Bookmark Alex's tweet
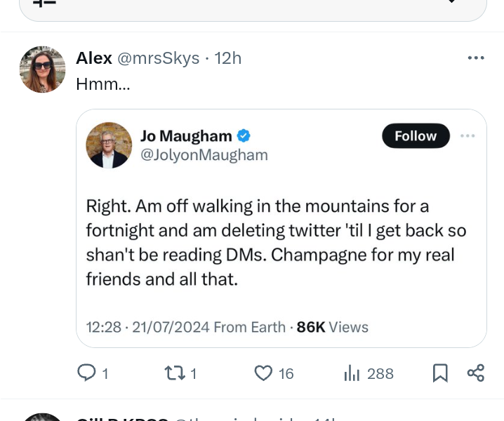Screen dimensions: 504x421 (x=440, y=373)
